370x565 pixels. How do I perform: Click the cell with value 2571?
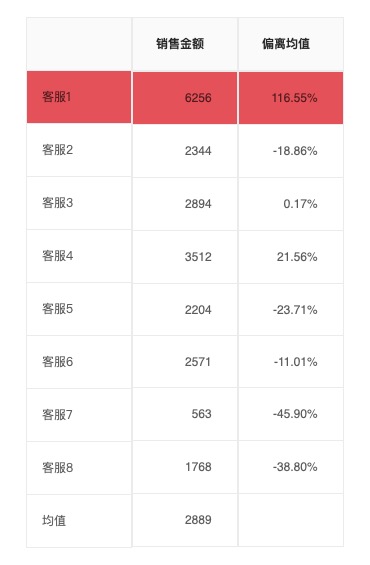click(x=185, y=361)
